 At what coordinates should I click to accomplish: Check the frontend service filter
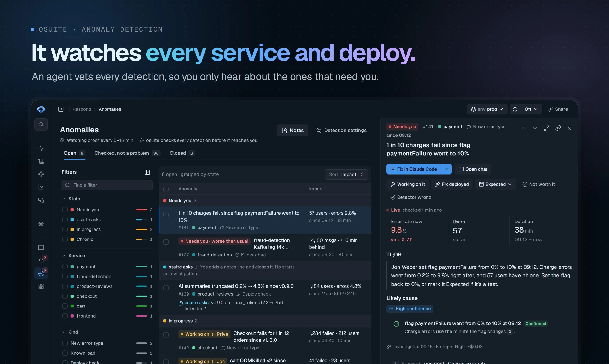pos(65,316)
